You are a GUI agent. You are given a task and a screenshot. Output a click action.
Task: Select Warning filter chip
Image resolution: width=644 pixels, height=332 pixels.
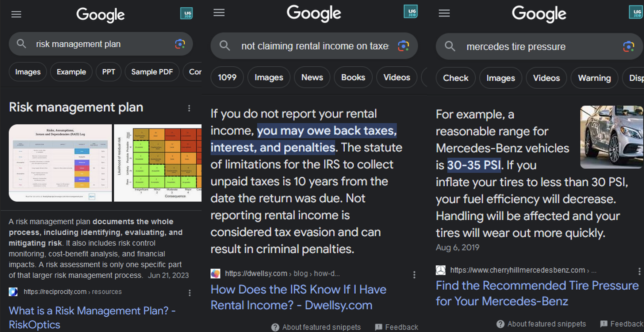tap(594, 78)
